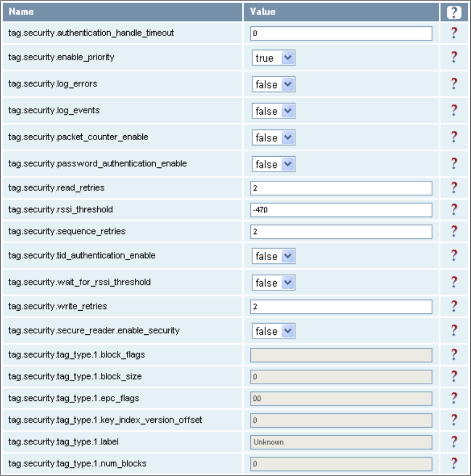Open help for secure_reader.enable_security
This screenshot has height=476, width=471.
click(454, 330)
